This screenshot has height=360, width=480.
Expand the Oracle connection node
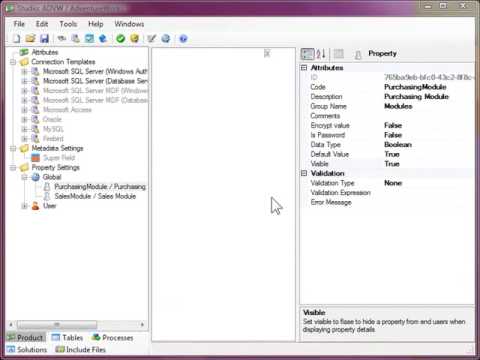click(x=24, y=119)
